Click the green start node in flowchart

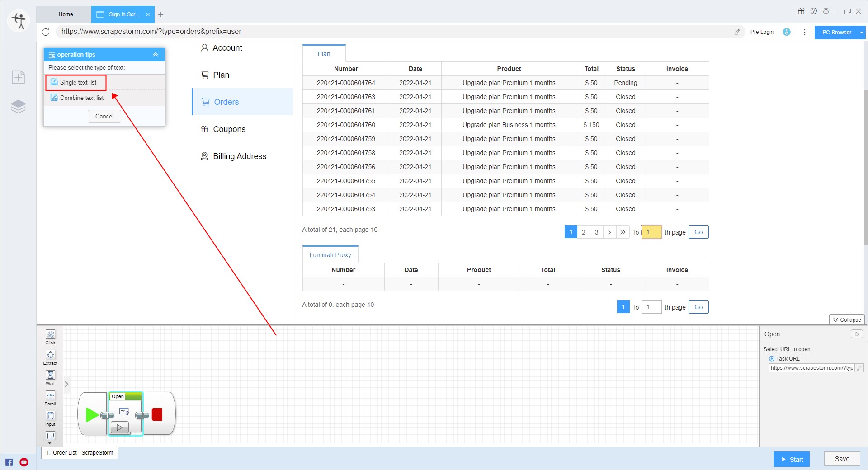[x=92, y=414]
